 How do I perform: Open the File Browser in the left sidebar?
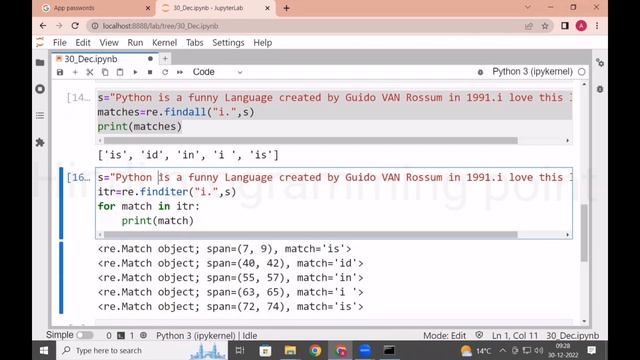(x=40, y=62)
